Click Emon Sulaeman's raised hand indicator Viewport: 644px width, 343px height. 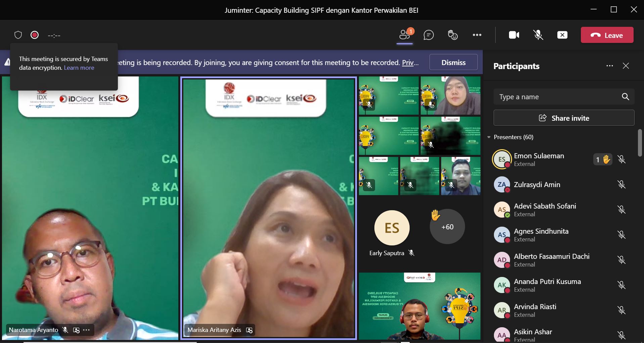tap(603, 160)
